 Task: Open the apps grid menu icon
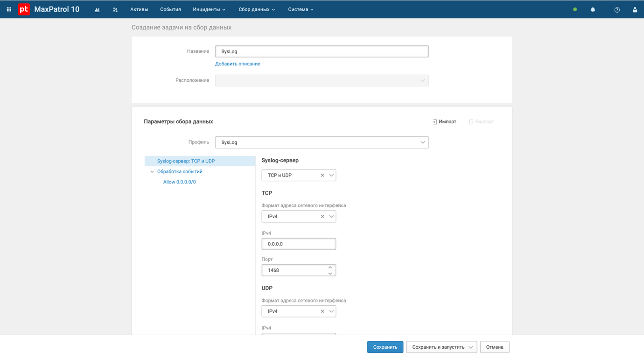click(x=9, y=9)
